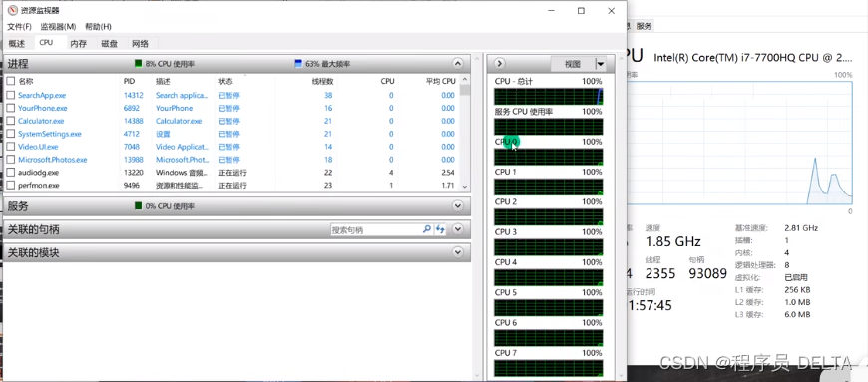Click the Resource Monitor app icon in title bar
The height and width of the screenshot is (382, 868).
coord(12,11)
